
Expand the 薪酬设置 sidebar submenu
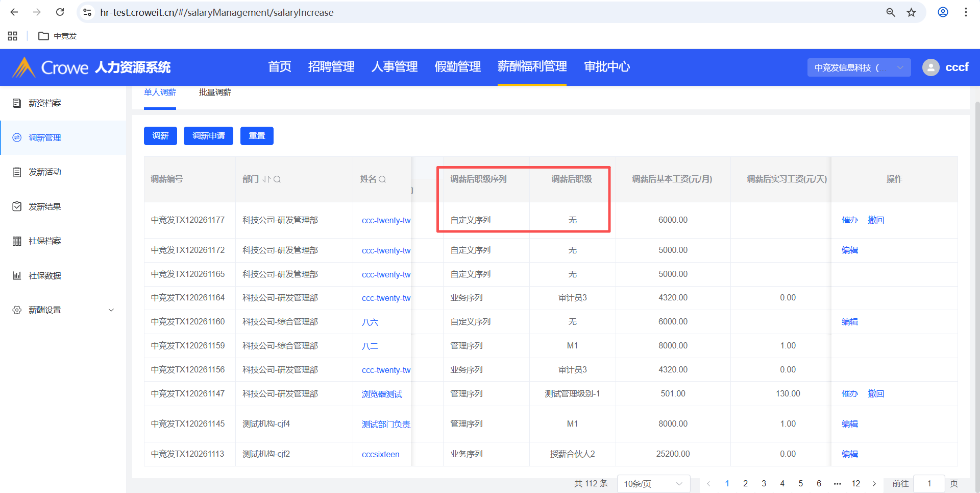(x=111, y=310)
